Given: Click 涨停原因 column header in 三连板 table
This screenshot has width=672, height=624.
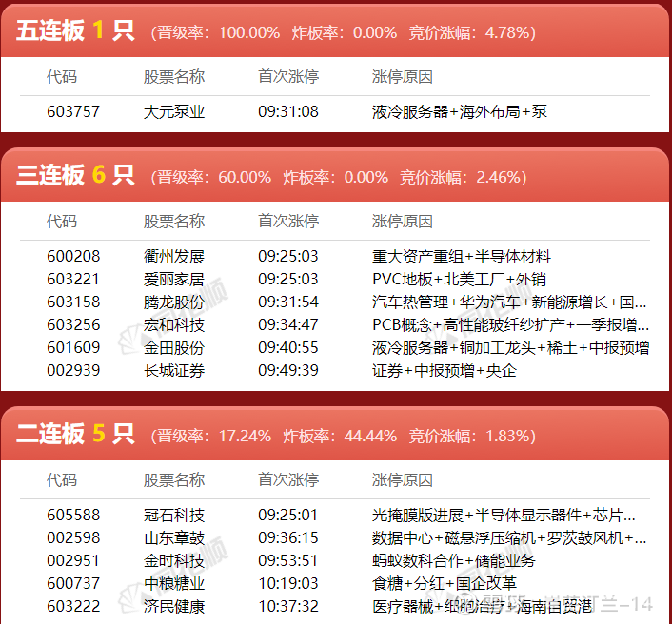Looking at the screenshot, I should click(x=403, y=222).
